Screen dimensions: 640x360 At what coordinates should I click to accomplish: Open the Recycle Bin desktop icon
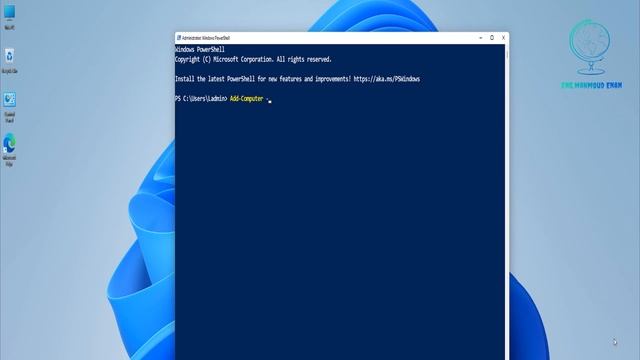point(9,60)
